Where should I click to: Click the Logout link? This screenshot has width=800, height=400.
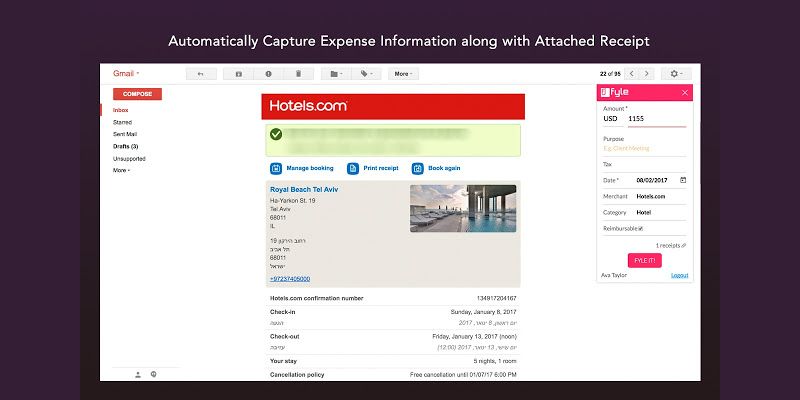tap(680, 276)
